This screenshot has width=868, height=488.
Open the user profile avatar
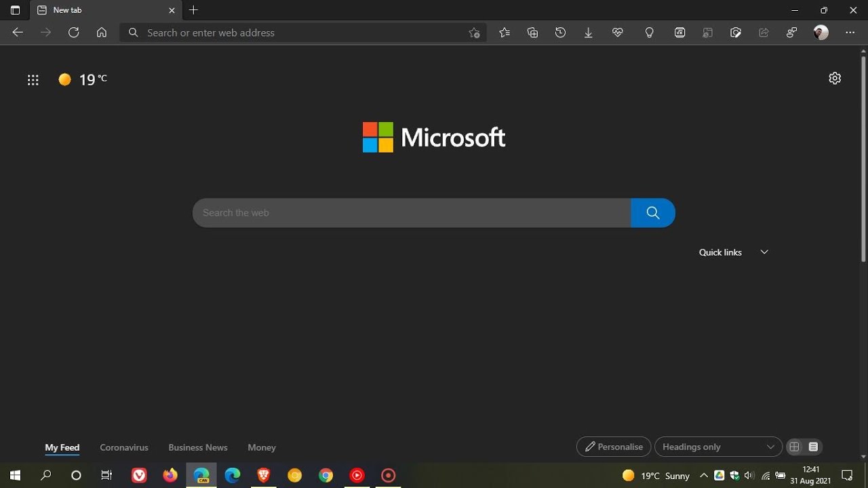click(x=821, y=33)
